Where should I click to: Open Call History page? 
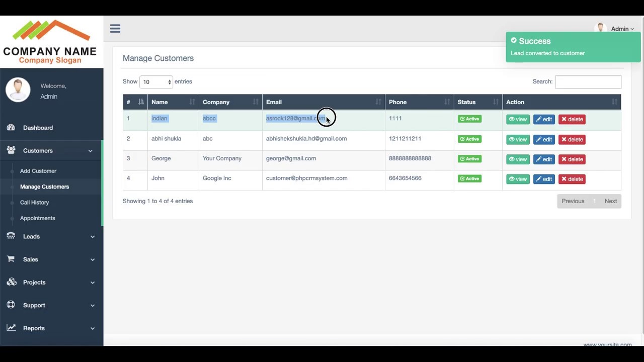click(x=34, y=202)
